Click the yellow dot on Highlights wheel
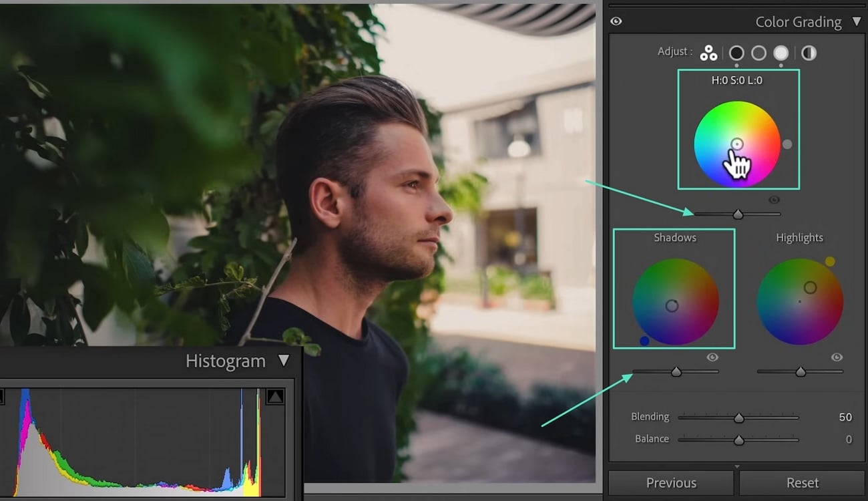868x501 pixels. click(x=830, y=262)
